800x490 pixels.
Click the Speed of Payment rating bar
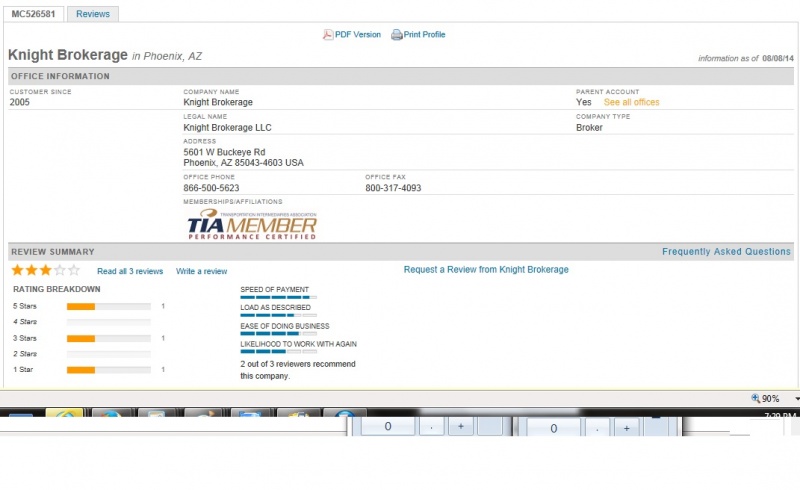click(x=279, y=297)
